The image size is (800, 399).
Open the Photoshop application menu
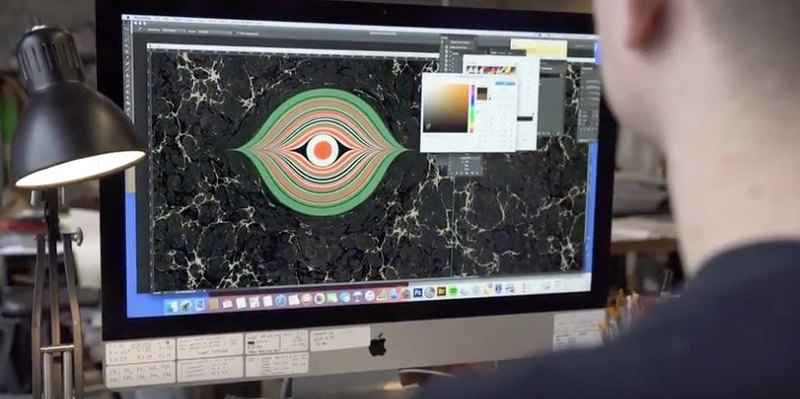(142, 18)
